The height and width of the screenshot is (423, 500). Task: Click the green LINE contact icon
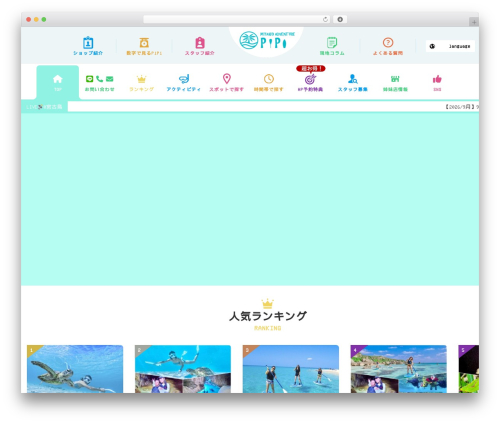(x=89, y=79)
